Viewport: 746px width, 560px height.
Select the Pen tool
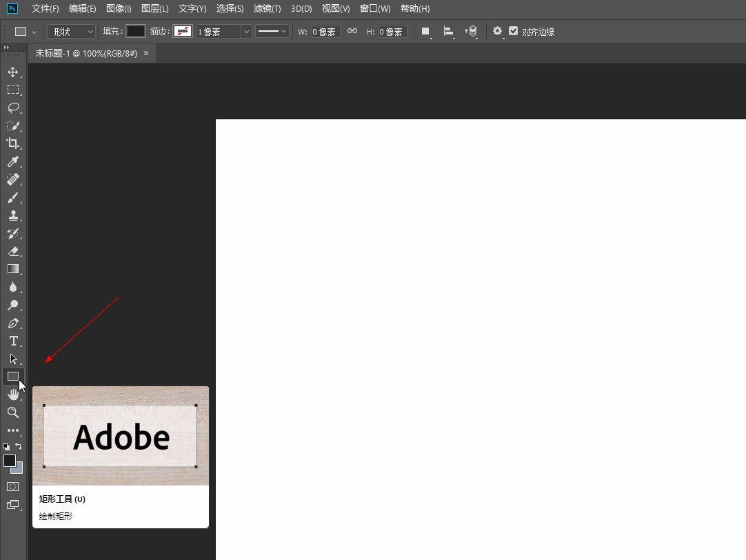[13, 323]
